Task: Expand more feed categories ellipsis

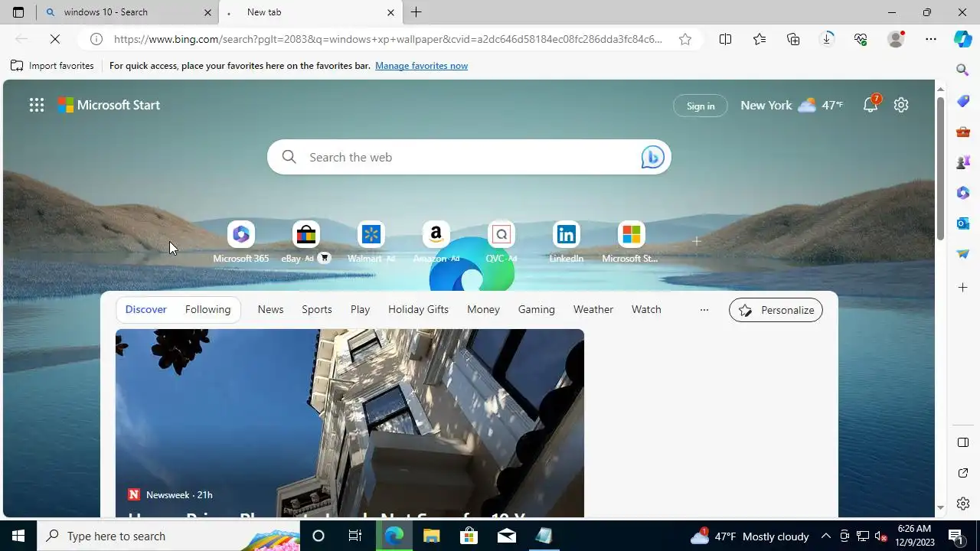Action: [704, 310]
